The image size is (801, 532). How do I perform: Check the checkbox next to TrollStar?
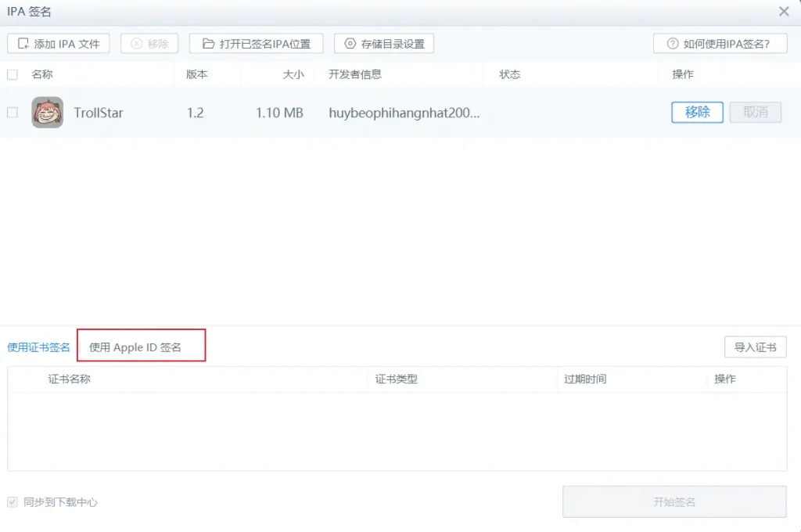tap(12, 112)
